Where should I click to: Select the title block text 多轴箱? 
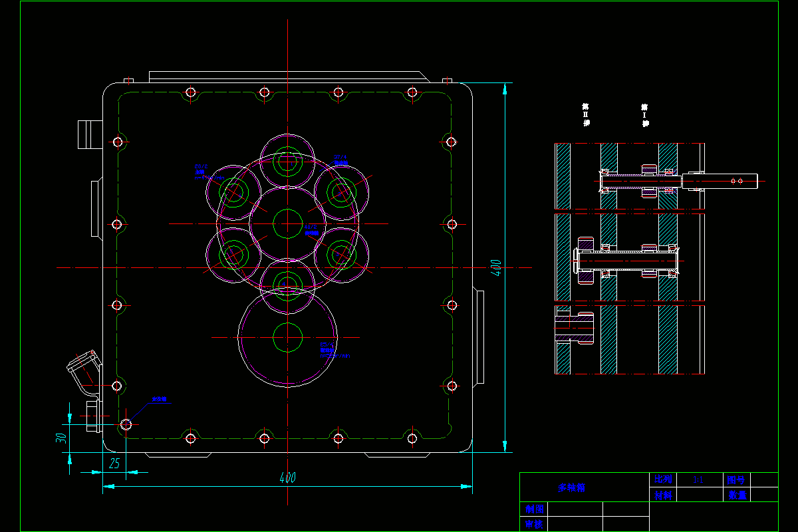(572, 487)
